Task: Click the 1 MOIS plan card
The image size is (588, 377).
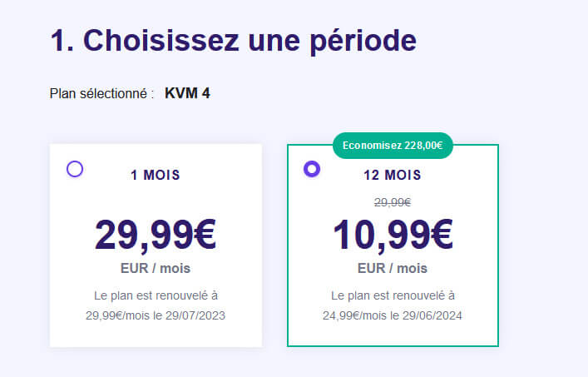Action: click(x=156, y=246)
